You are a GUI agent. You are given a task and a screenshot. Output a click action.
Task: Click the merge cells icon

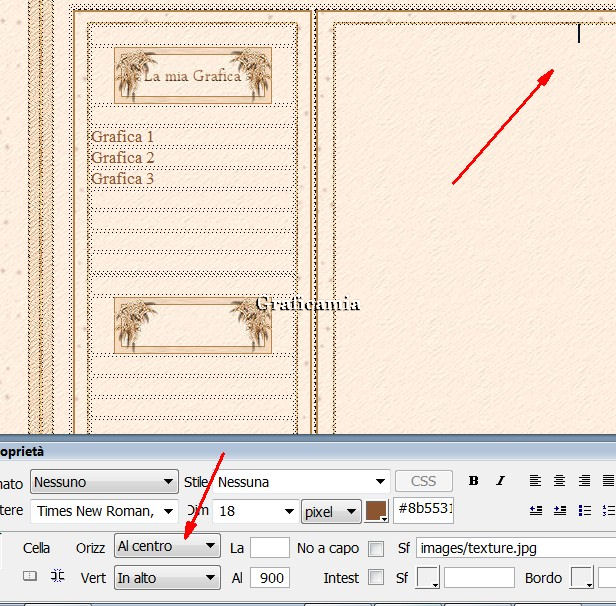tap(30, 576)
